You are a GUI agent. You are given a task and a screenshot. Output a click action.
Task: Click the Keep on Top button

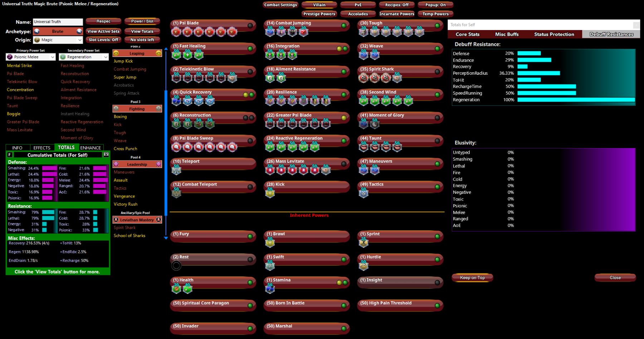[x=472, y=277]
